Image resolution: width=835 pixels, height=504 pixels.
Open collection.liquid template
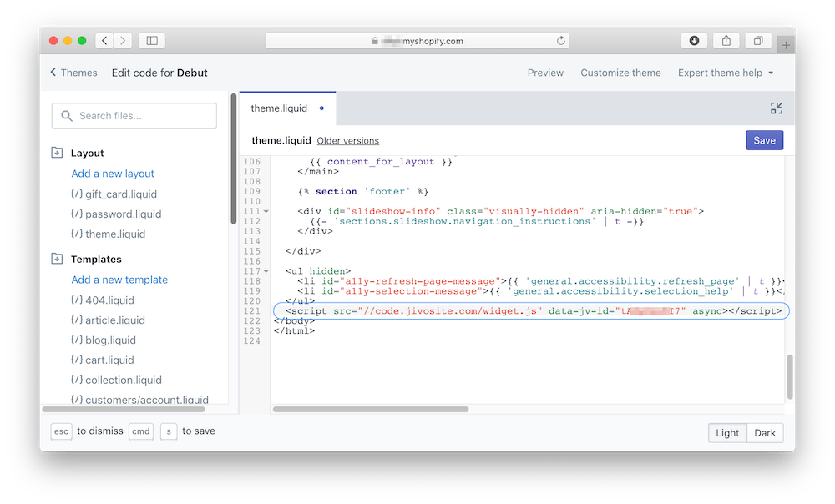click(116, 380)
